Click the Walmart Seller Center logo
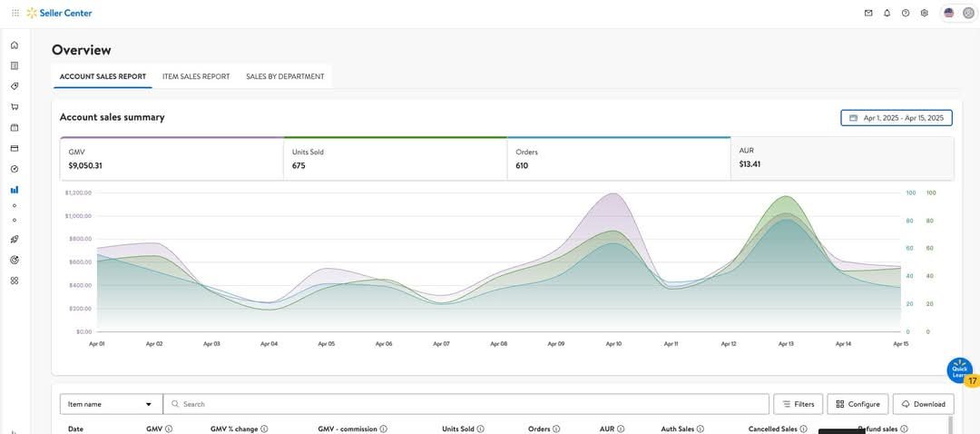The height and width of the screenshot is (434, 980). (x=59, y=13)
